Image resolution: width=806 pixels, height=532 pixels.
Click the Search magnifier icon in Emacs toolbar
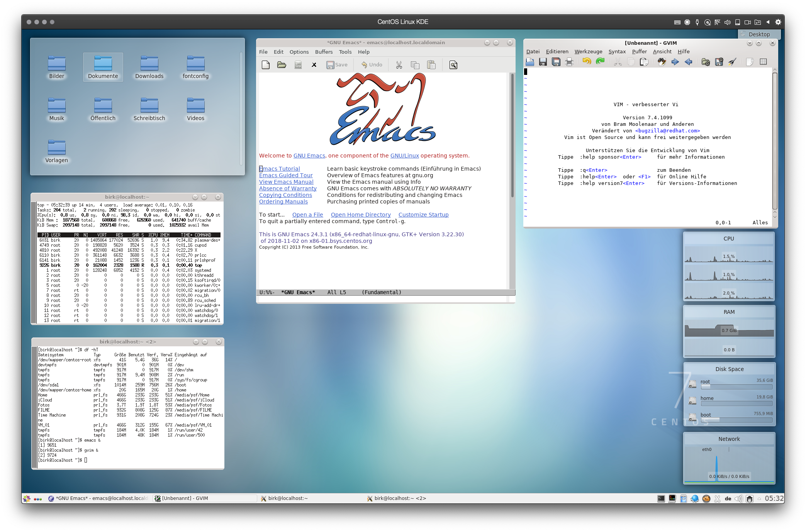[x=453, y=65]
